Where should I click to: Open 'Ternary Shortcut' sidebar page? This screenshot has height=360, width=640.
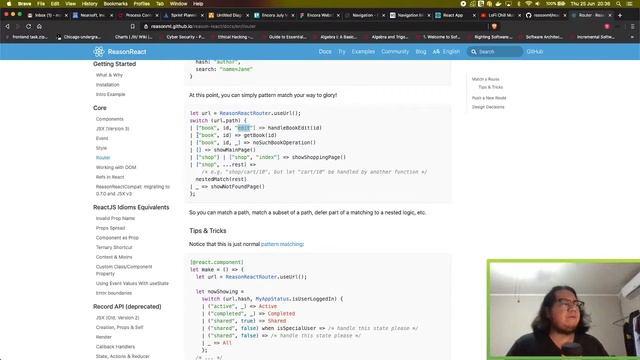click(x=114, y=247)
